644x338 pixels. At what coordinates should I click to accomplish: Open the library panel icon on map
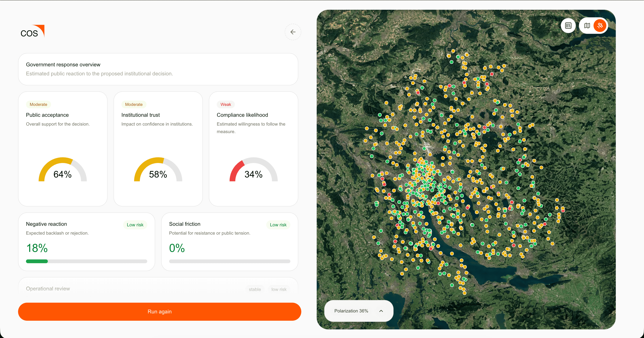pyautogui.click(x=568, y=25)
